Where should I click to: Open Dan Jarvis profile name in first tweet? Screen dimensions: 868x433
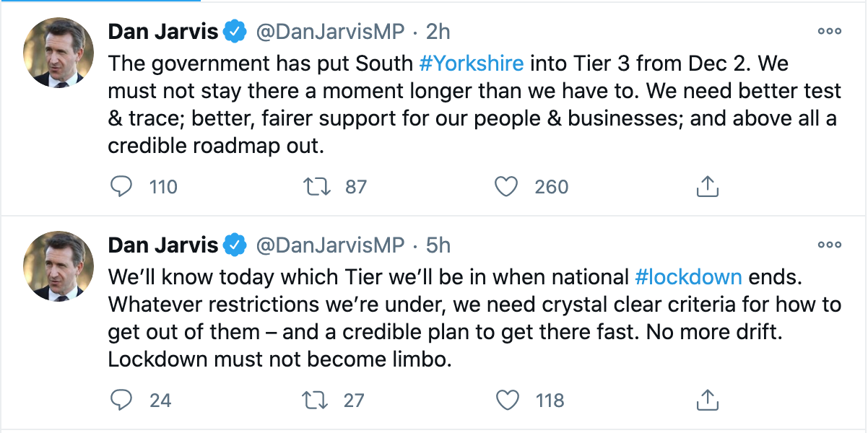162,32
